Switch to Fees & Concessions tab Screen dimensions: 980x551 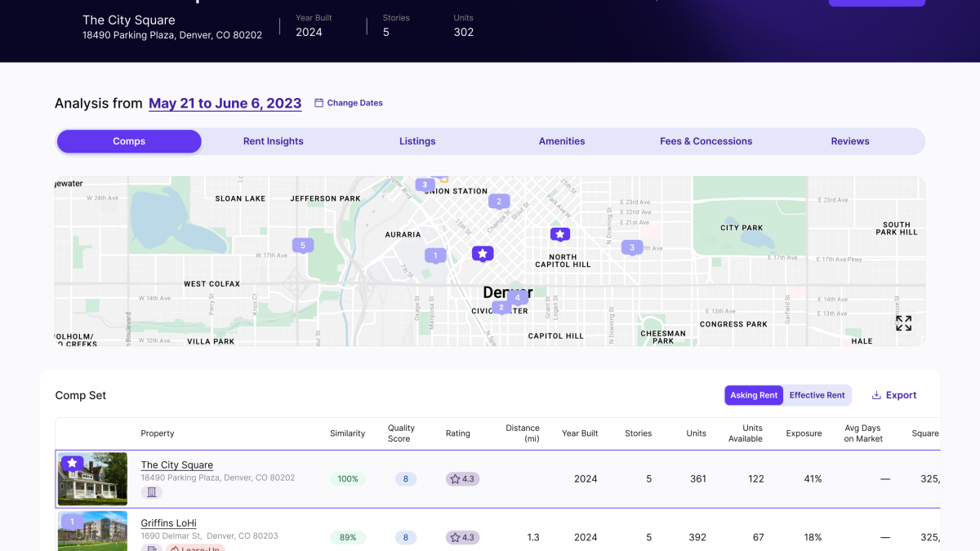coord(706,141)
